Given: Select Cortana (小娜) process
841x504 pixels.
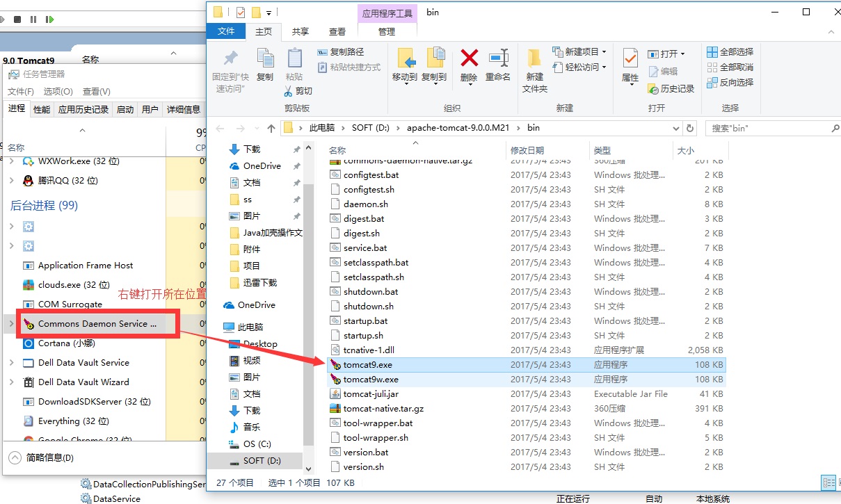Looking at the screenshot, I should tap(58, 343).
